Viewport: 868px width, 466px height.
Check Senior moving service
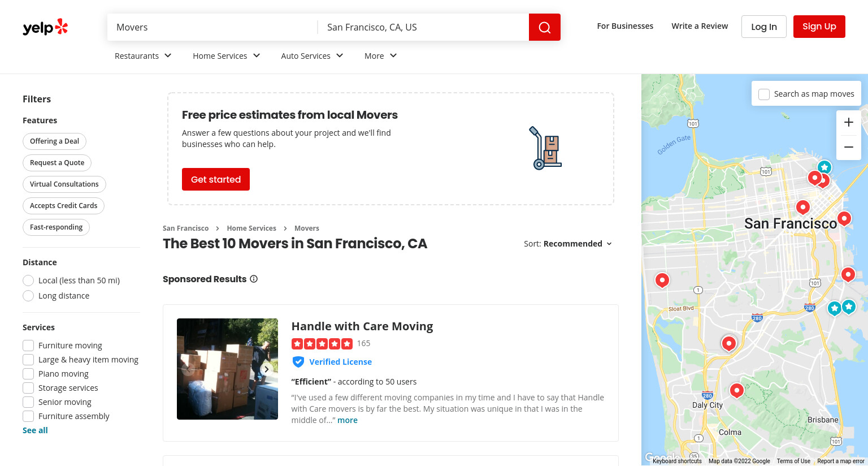pos(28,402)
